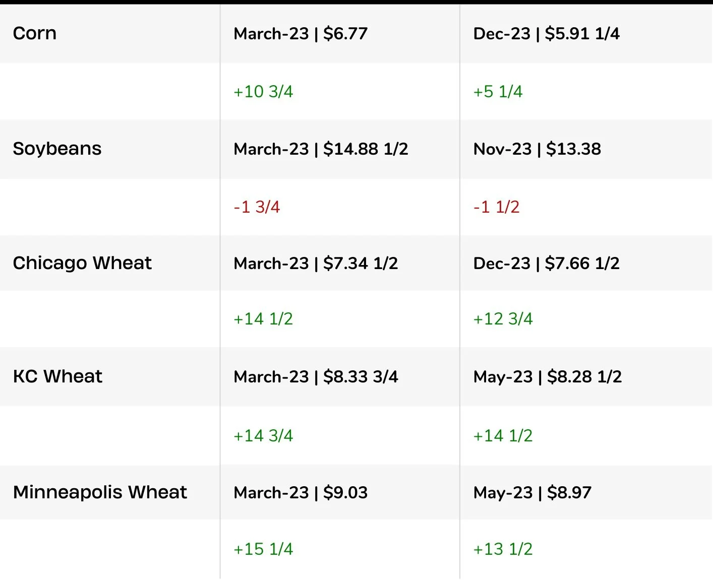The image size is (713, 588).
Task: Click the KC Wheat row label
Action: pyautogui.click(x=57, y=376)
